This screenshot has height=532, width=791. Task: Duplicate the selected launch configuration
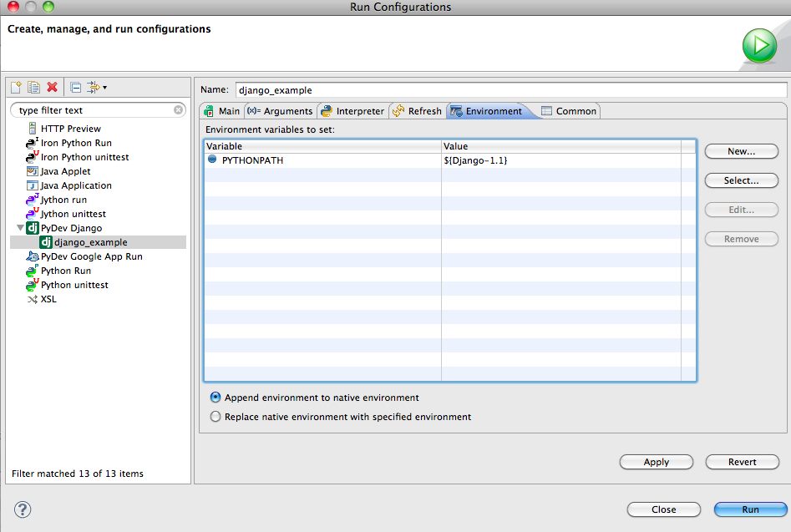pyautogui.click(x=32, y=87)
